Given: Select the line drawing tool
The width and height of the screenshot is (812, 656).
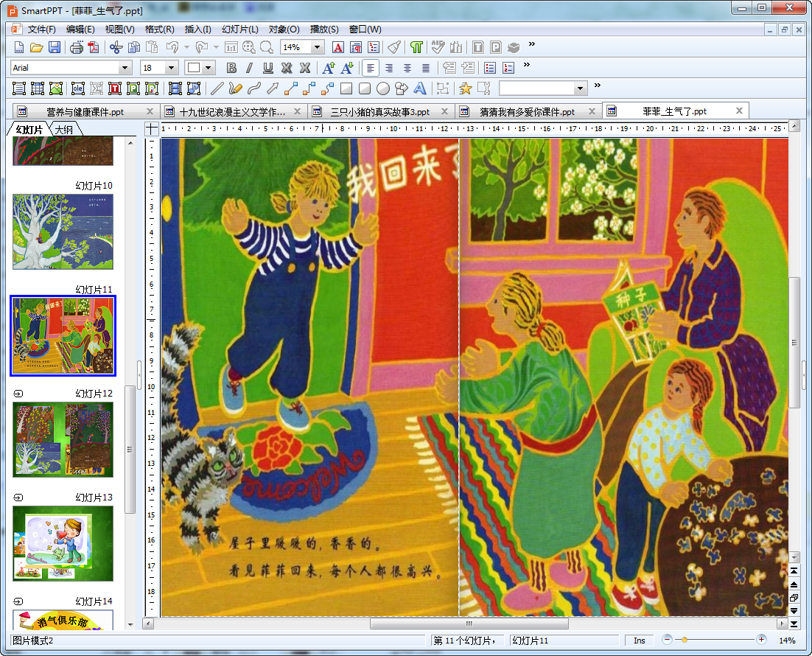Looking at the screenshot, I should 217,88.
